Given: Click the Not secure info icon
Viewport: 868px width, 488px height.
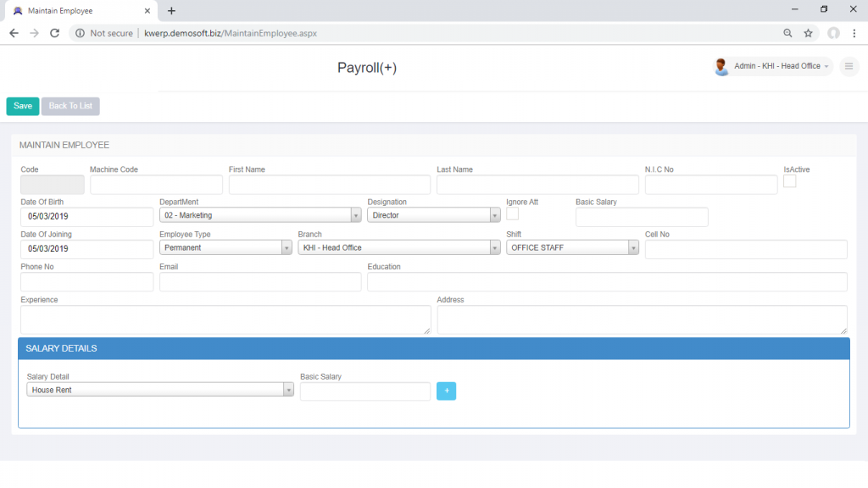Looking at the screenshot, I should 79,33.
